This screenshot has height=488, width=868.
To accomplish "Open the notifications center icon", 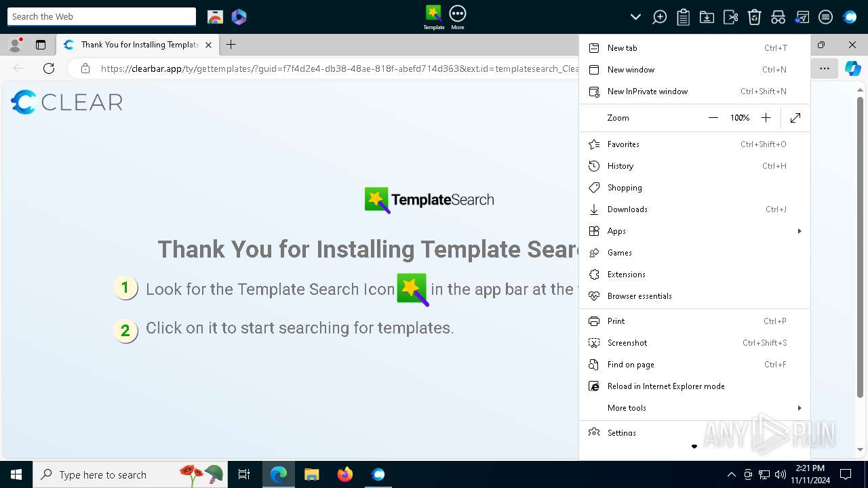I will click(846, 474).
